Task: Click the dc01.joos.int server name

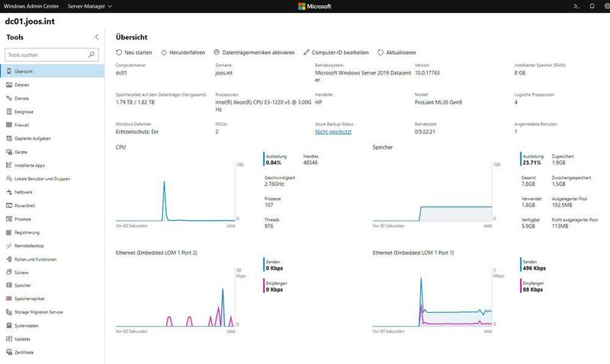Action: (x=30, y=21)
